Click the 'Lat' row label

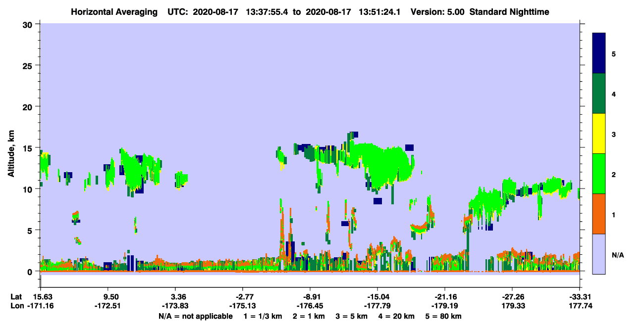click(16, 297)
